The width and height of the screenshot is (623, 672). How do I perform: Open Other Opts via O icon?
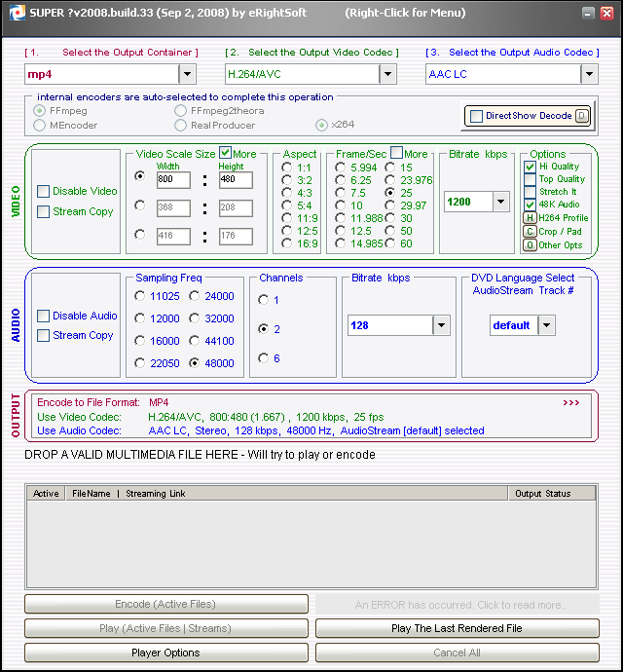[x=530, y=245]
